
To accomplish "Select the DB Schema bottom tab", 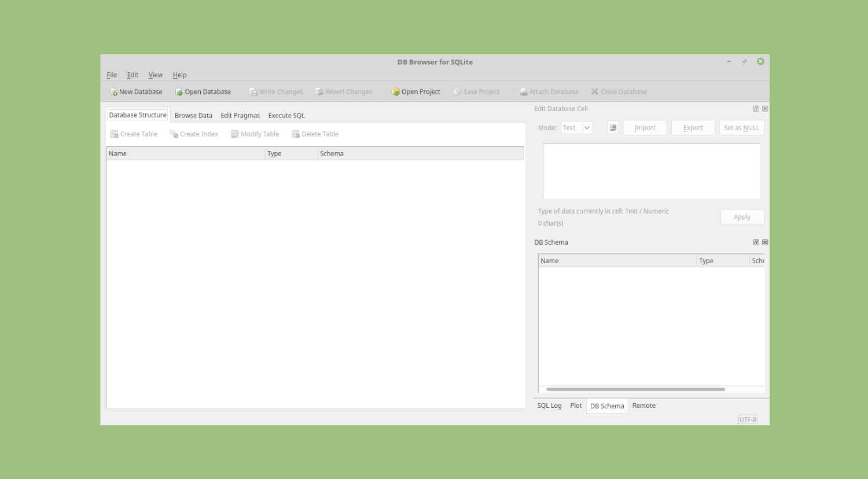I will point(607,406).
